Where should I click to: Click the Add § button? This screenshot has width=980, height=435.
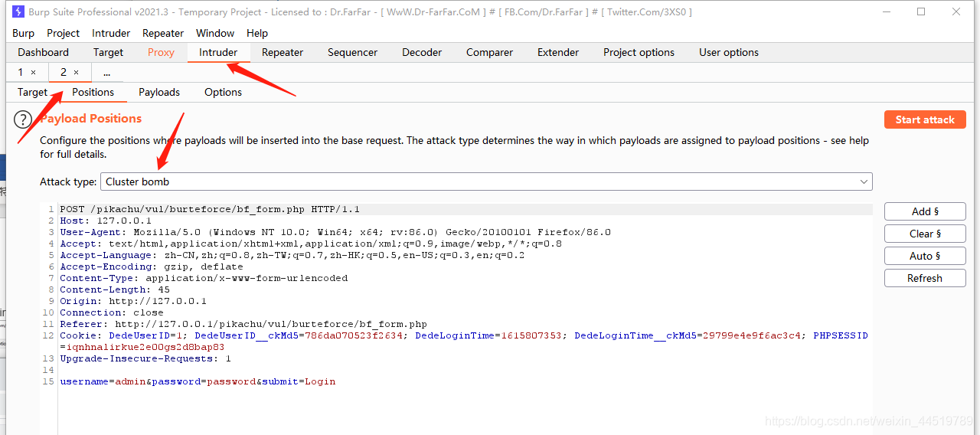pos(925,211)
